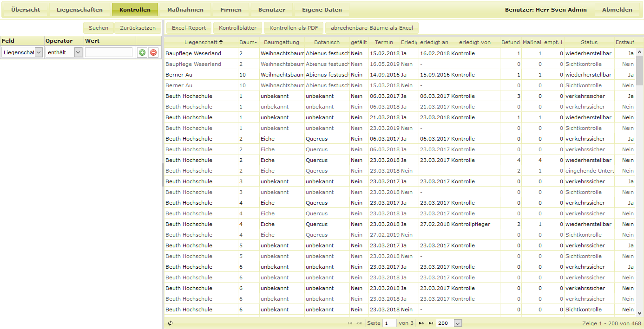Go to the Benutzer tab
This screenshot has height=329, width=644.
[272, 10]
